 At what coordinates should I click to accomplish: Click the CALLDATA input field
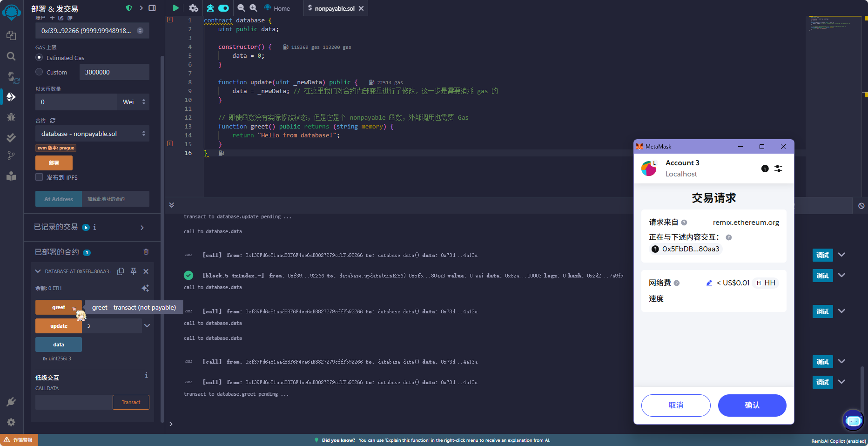[74, 402]
